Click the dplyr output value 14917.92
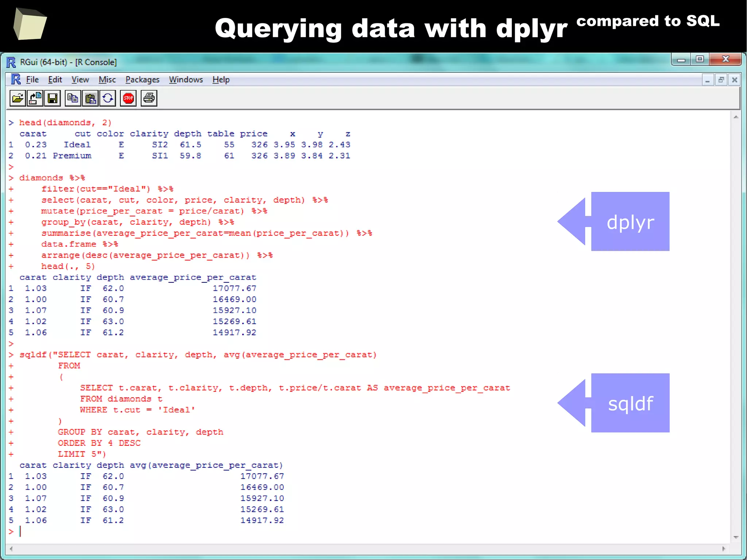 click(235, 333)
